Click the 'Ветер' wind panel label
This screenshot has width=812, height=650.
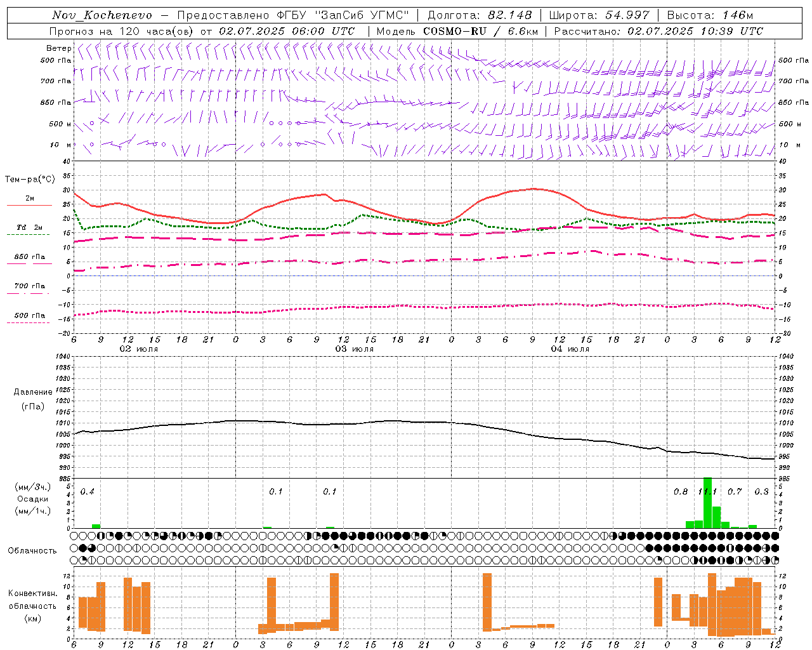(x=59, y=48)
